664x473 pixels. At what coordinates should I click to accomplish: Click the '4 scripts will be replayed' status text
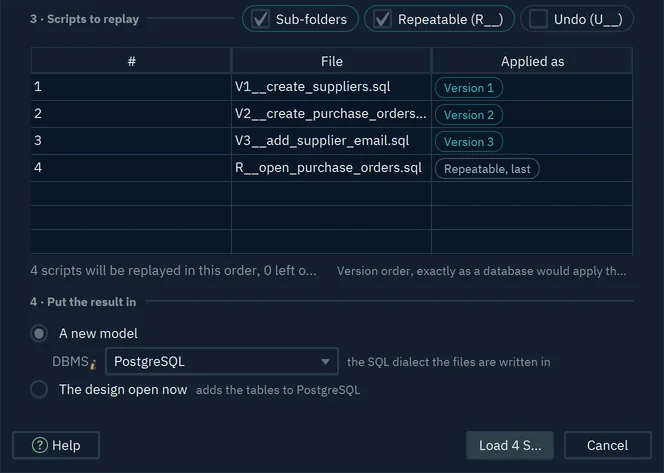pos(173,271)
